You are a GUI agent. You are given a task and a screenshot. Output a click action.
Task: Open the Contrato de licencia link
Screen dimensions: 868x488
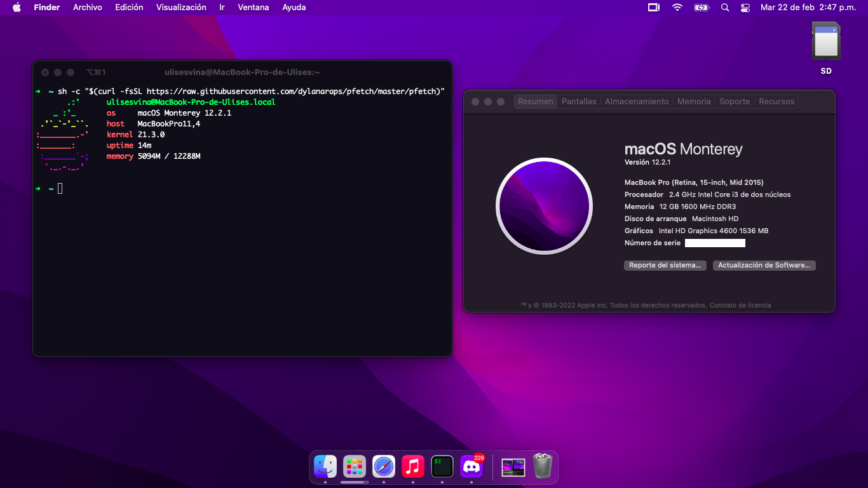(x=740, y=305)
